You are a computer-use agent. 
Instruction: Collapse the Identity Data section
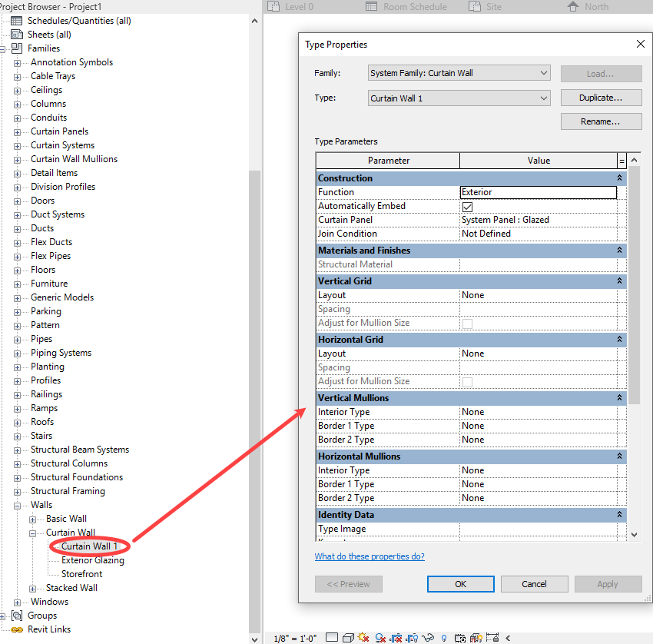point(619,514)
